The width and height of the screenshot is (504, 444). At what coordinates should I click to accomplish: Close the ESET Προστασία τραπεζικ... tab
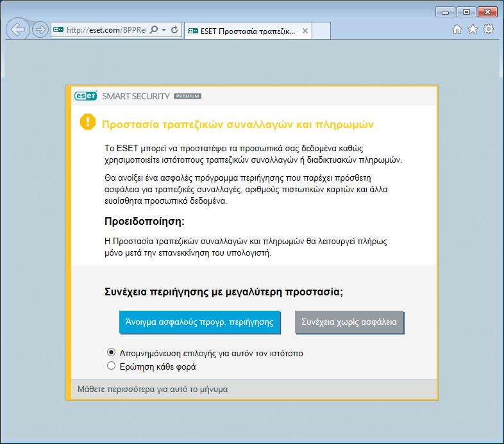coord(305,31)
